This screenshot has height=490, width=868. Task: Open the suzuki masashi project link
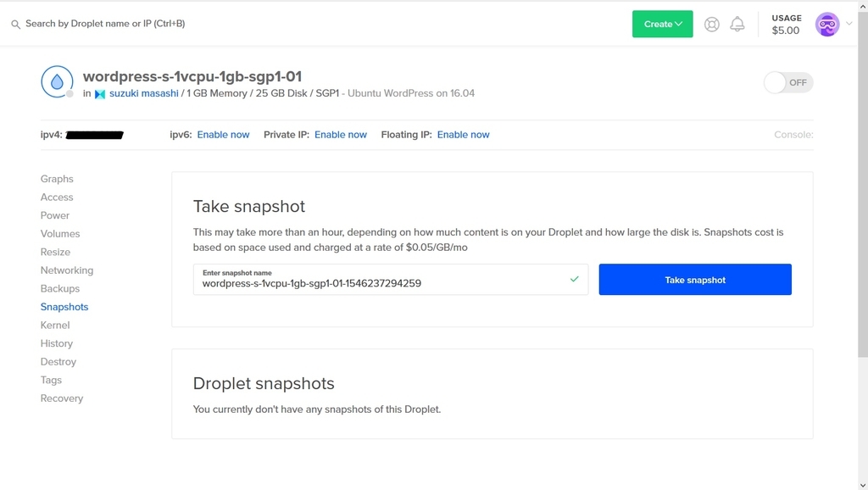[144, 93]
